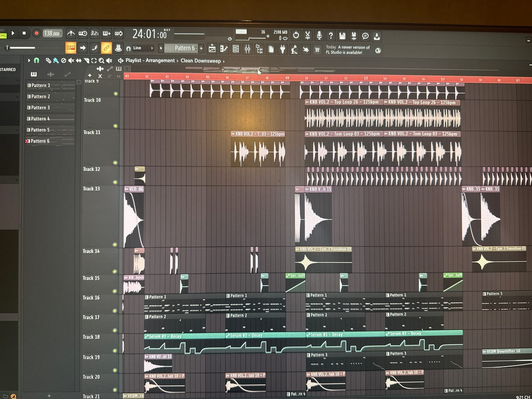Add a new pattern with plus button

(x=201, y=48)
